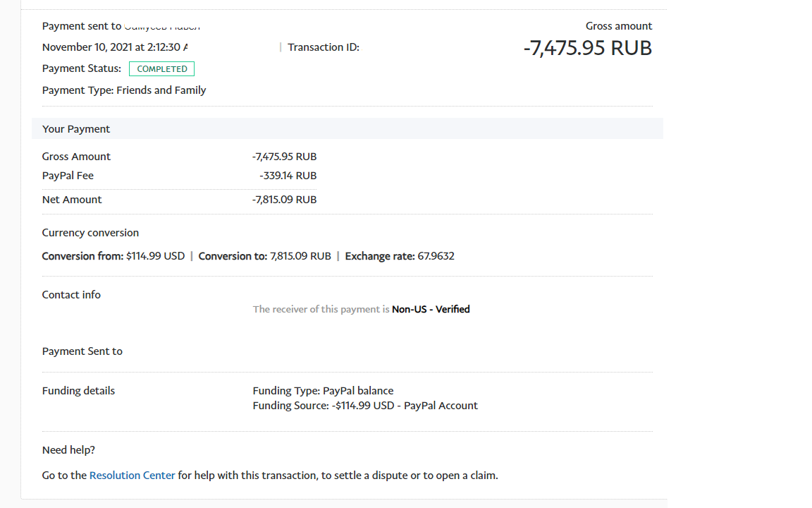Click the 'Need help?' heading
This screenshot has width=812, height=508.
point(68,450)
